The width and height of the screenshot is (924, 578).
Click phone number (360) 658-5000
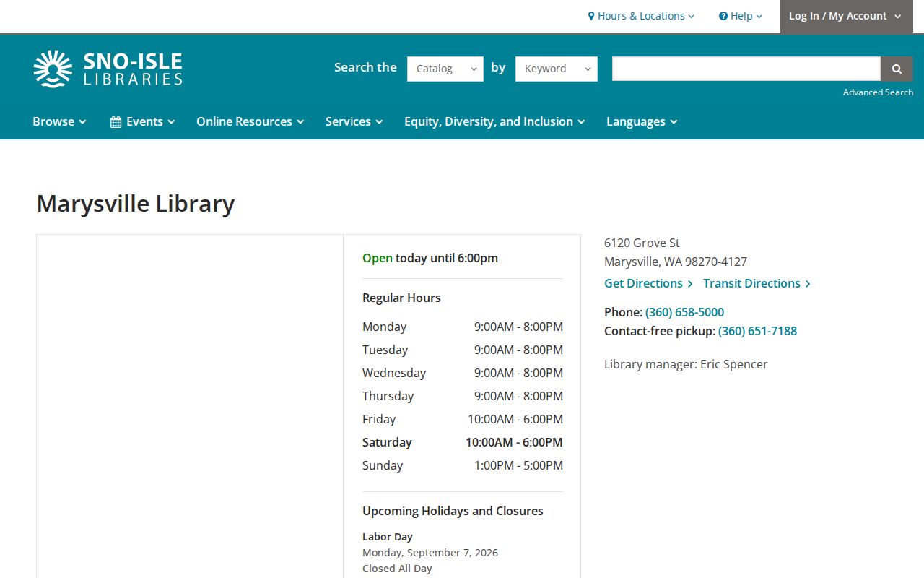[684, 312]
